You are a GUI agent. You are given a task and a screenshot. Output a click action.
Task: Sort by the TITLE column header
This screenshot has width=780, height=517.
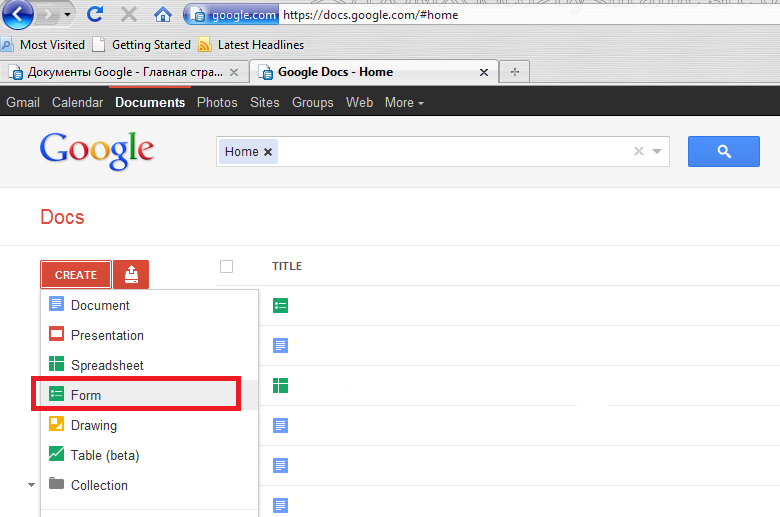(287, 266)
